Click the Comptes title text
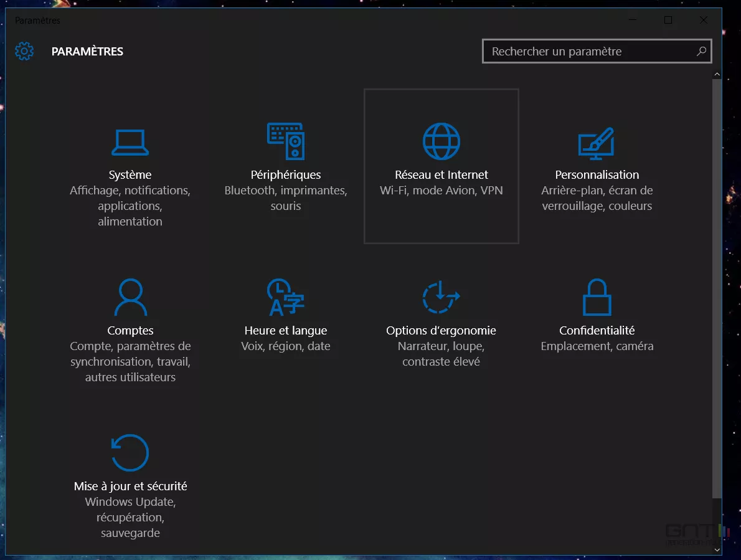This screenshot has width=741, height=560. coord(130,330)
